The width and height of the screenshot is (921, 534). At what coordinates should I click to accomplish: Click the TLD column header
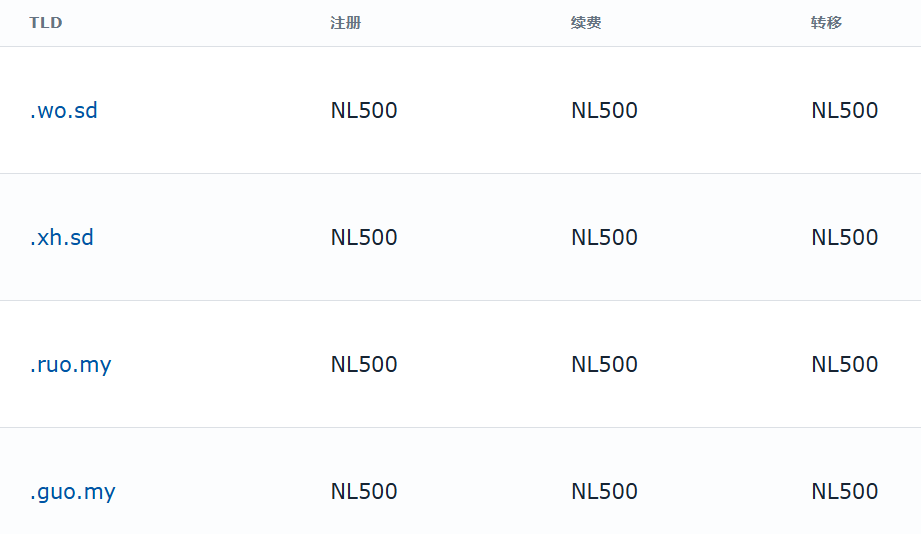pyautogui.click(x=46, y=23)
